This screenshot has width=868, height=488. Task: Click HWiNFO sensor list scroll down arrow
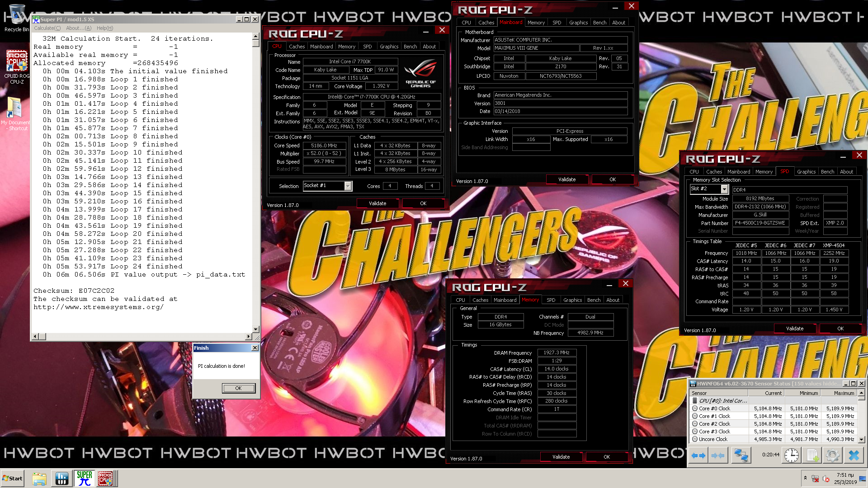coord(861,439)
